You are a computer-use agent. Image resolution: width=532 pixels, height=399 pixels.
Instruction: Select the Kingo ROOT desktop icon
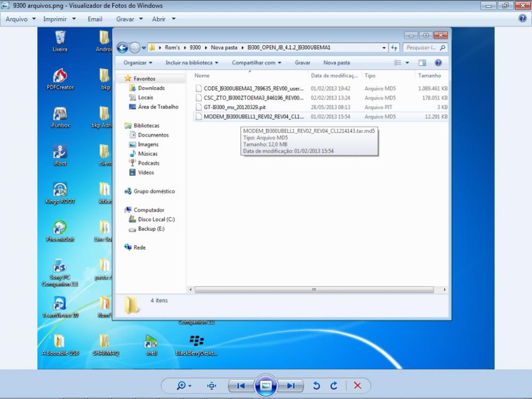(x=60, y=194)
